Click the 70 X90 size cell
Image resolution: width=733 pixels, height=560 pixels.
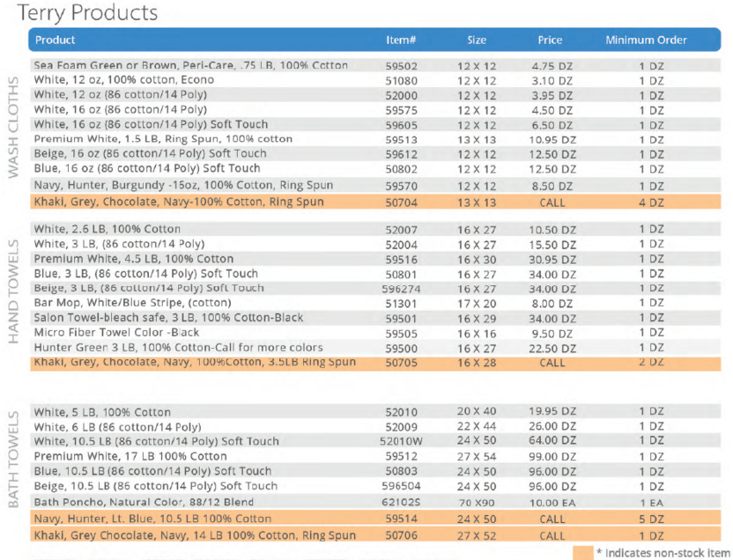point(477,501)
